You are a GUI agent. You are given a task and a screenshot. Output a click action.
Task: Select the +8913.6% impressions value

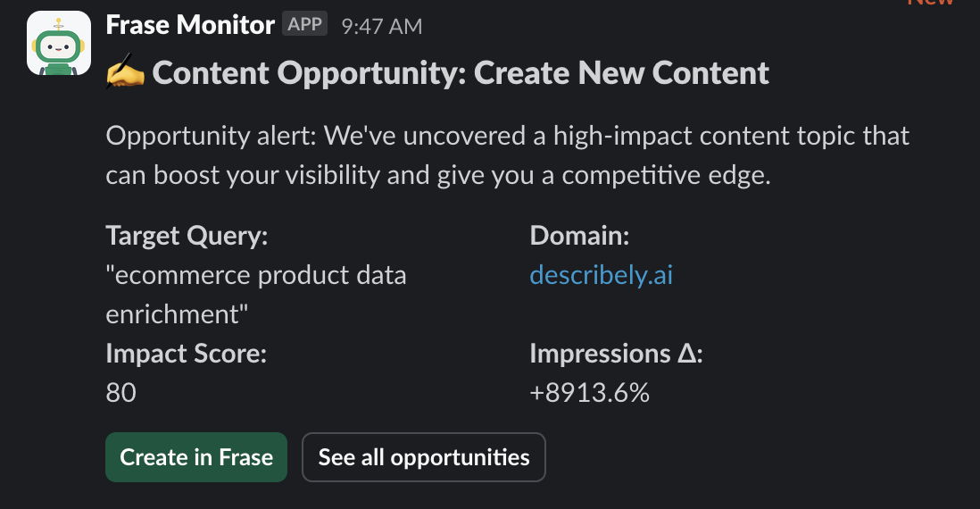click(x=589, y=391)
